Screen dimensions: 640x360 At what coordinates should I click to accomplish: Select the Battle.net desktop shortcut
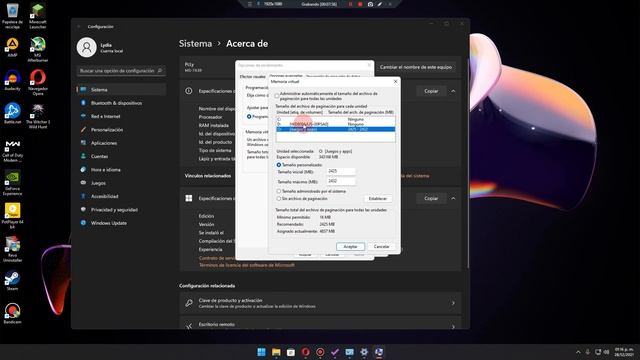[12, 113]
